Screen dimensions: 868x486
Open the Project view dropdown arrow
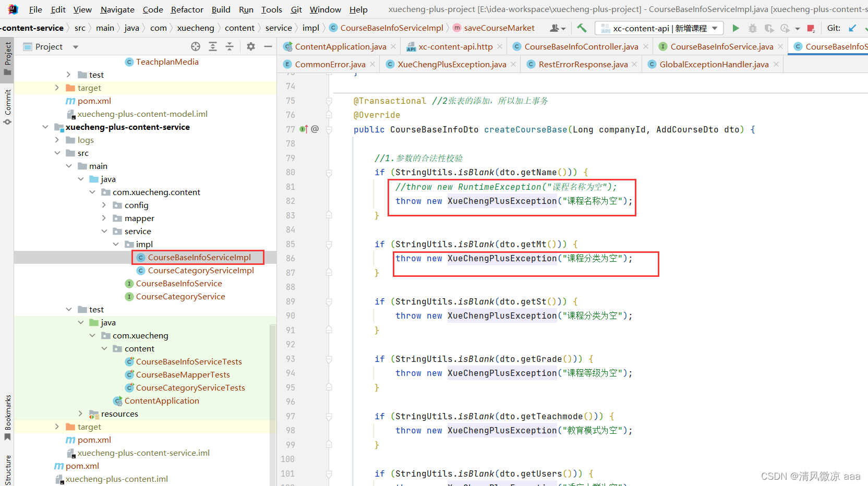pos(76,47)
